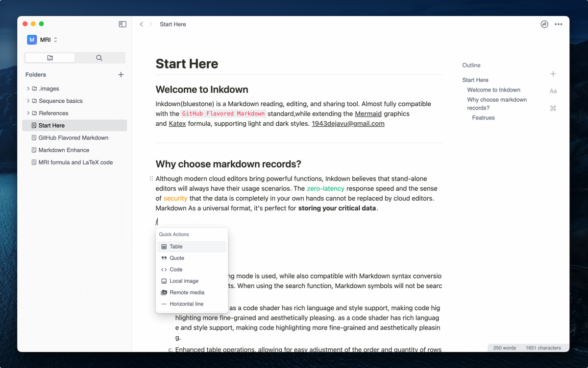This screenshot has height=368, width=588.
Task: Click the Horizontal line dash icon
Action: [x=164, y=304]
